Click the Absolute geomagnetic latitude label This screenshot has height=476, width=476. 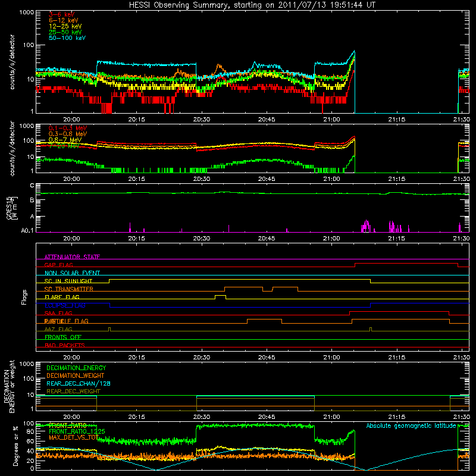tap(411, 426)
